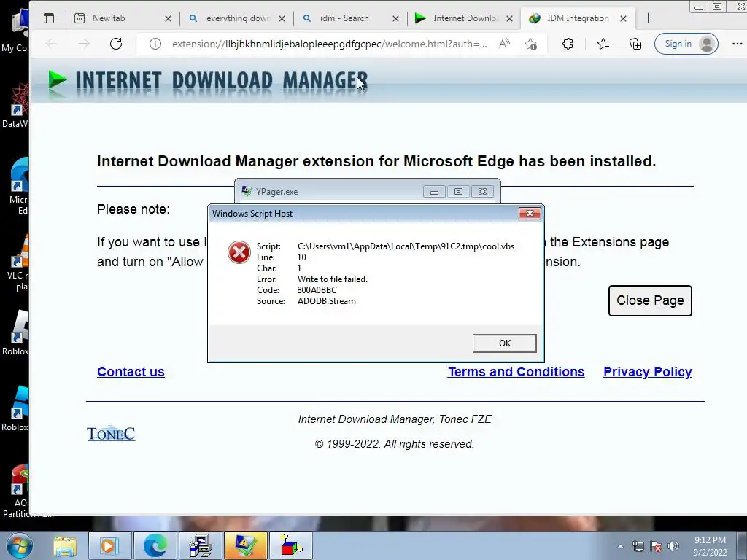This screenshot has height=560, width=747.
Task: Click the browser back arrow
Action: click(52, 44)
